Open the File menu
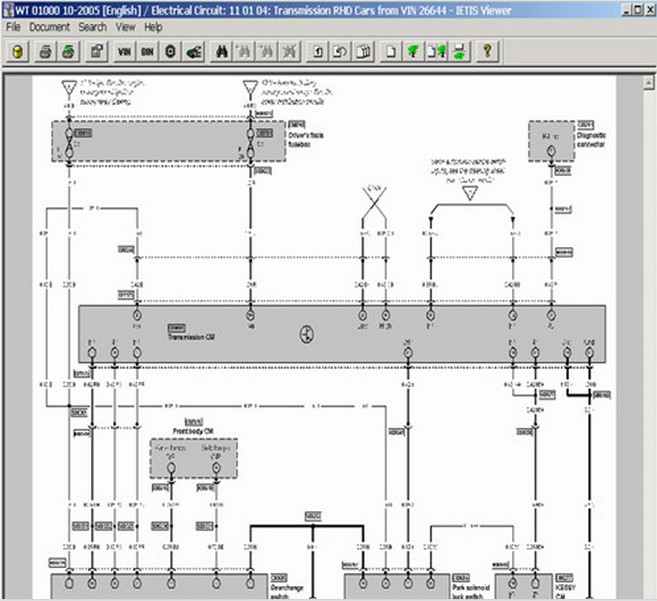Viewport: 657px width, 601px height. click(13, 27)
